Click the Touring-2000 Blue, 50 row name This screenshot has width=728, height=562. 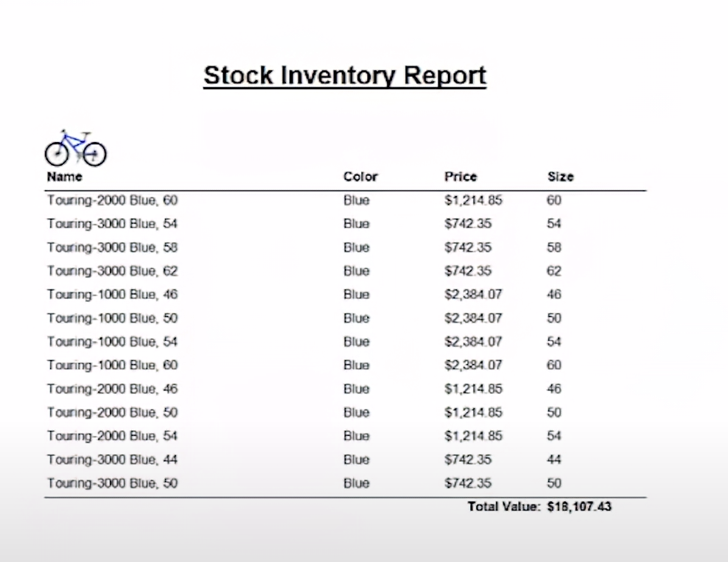[x=112, y=412]
